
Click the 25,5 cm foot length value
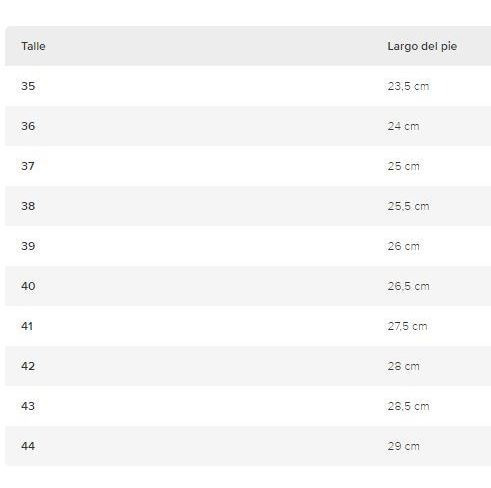[408, 206]
